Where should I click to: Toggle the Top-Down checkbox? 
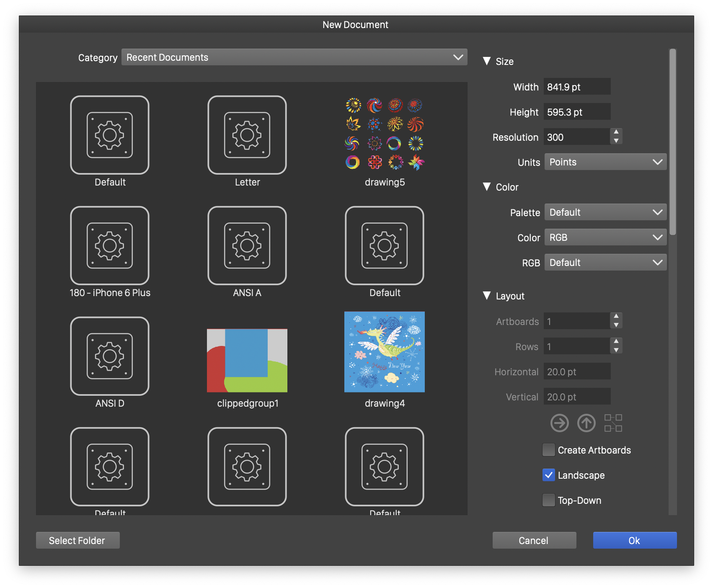coord(548,500)
